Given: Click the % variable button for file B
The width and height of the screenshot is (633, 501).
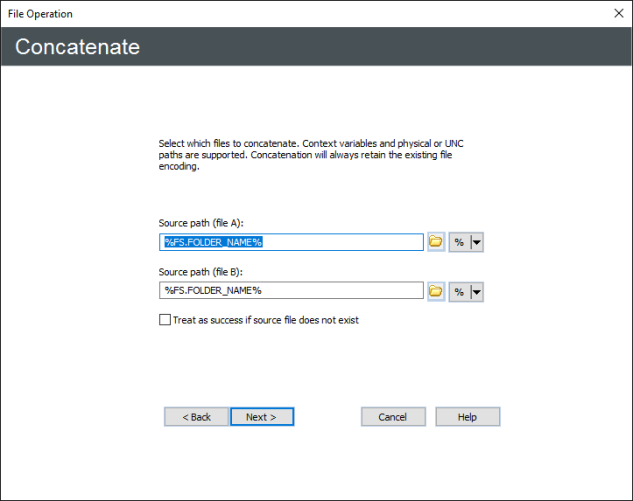Looking at the screenshot, I should pos(459,291).
